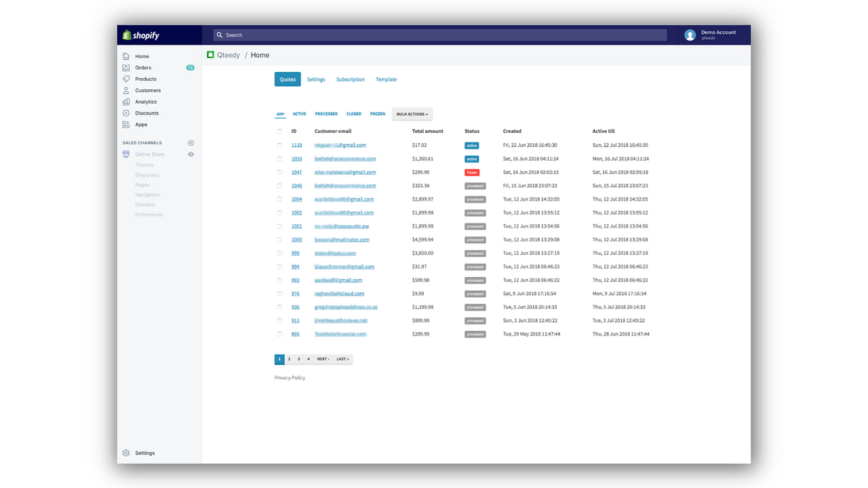
Task: Open quote ID 1118
Action: coord(297,145)
